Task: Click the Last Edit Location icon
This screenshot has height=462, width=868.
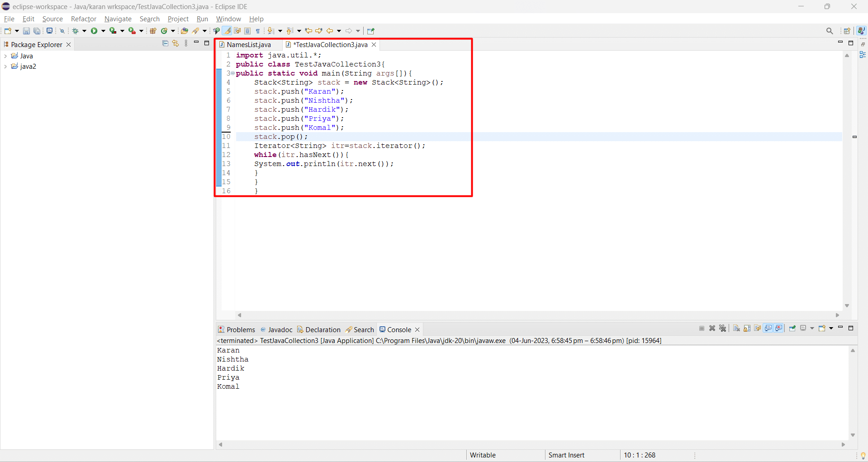Action: coord(308,31)
